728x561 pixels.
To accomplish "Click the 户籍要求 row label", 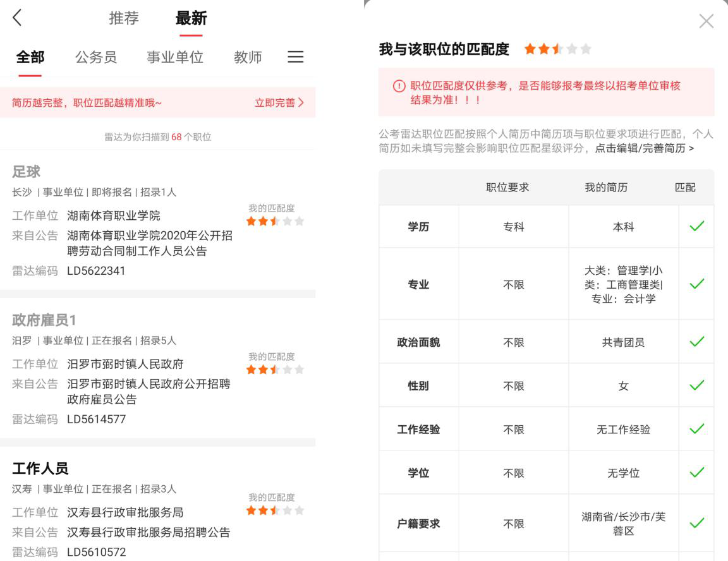I will tap(418, 524).
